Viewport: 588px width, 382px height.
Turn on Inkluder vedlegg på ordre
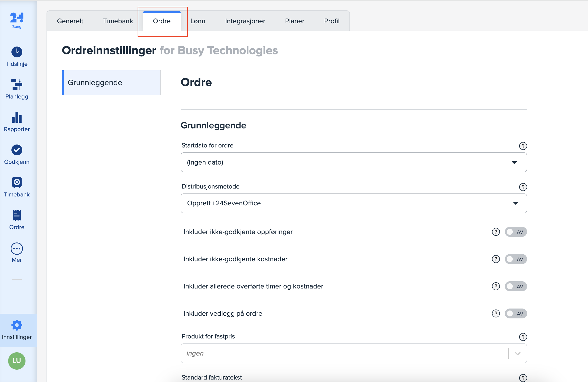(516, 314)
